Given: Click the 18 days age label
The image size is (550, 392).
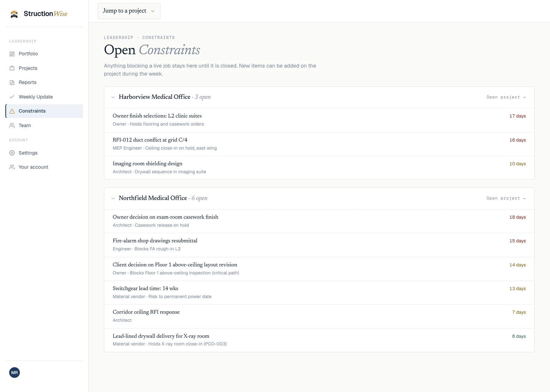Looking at the screenshot, I should (518, 217).
